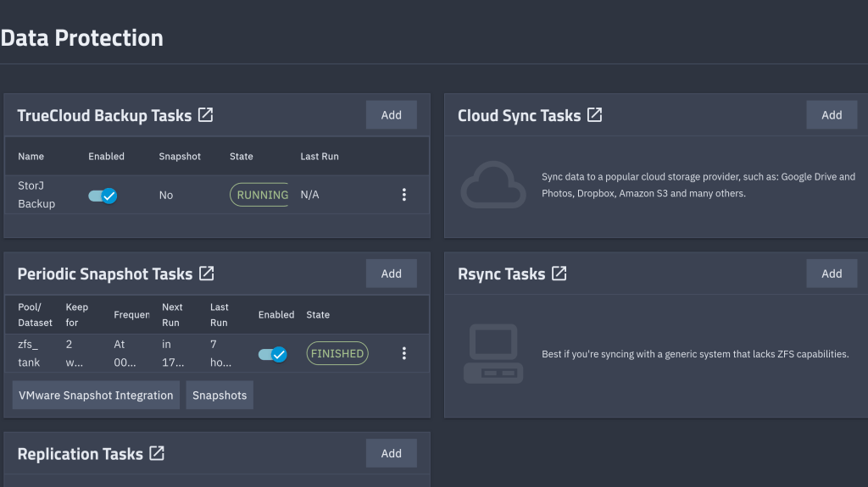Viewport: 868px width, 487px height.
Task: Click the FINISHED state badge
Action: (337, 354)
